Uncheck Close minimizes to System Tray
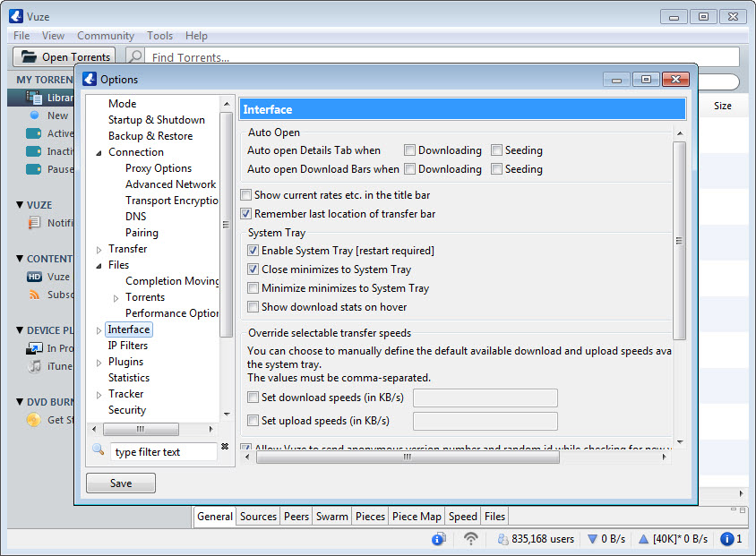This screenshot has height=556, width=756. pos(253,269)
